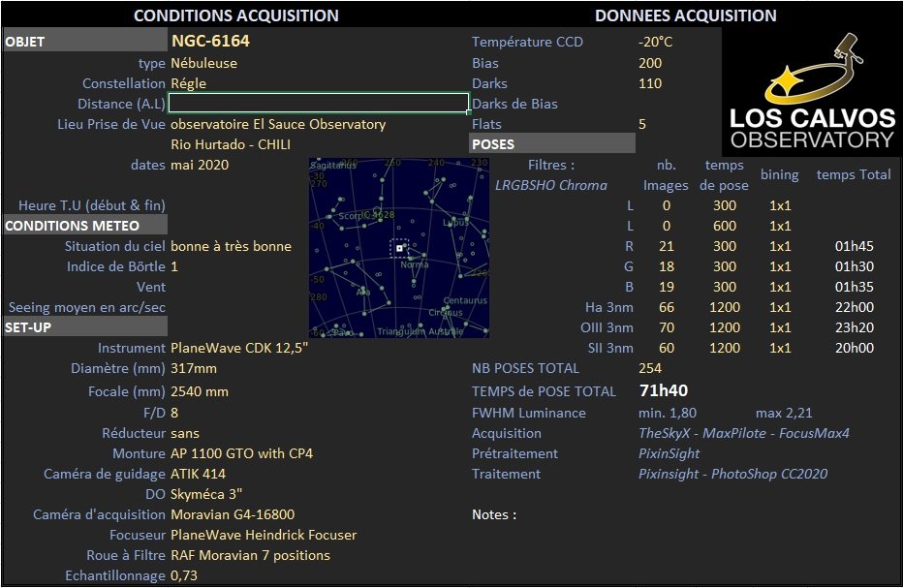Select the type value Nébuleuse

[203, 63]
